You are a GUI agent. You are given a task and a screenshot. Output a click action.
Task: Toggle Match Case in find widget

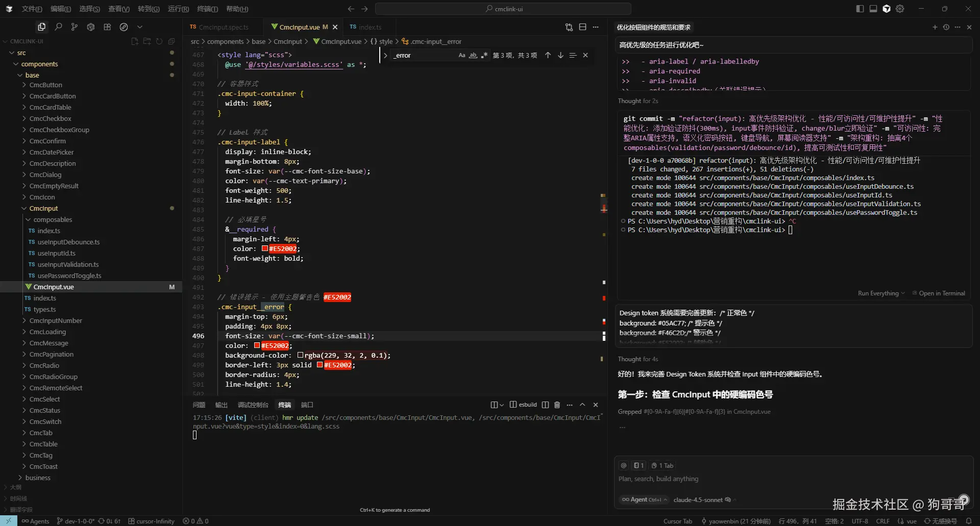(x=461, y=55)
